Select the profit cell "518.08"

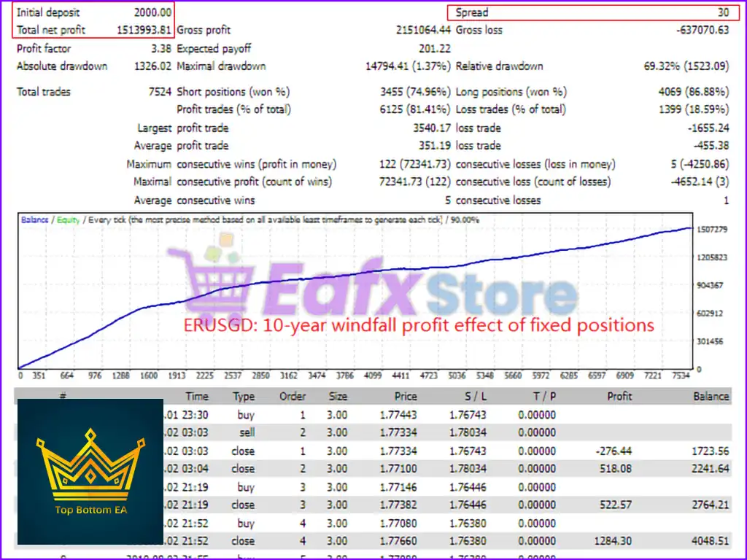(x=616, y=469)
